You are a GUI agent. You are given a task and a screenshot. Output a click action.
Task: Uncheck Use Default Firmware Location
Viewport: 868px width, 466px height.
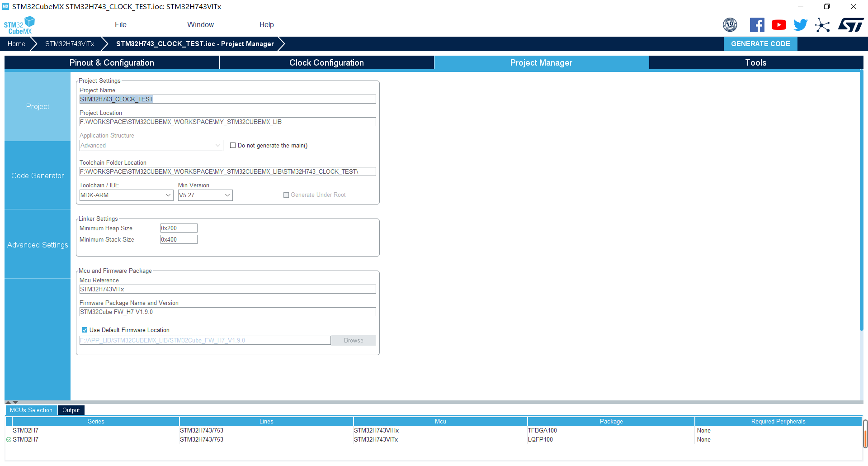[85, 330]
